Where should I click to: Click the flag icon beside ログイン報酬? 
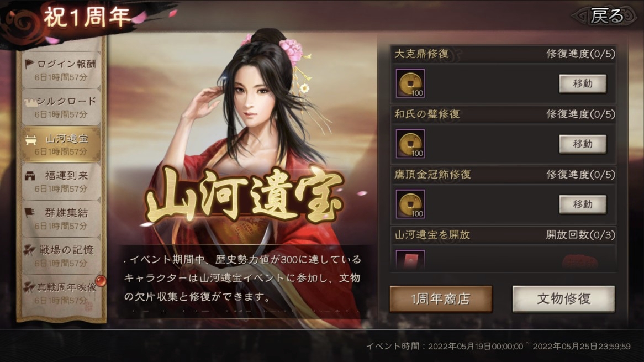coord(29,64)
